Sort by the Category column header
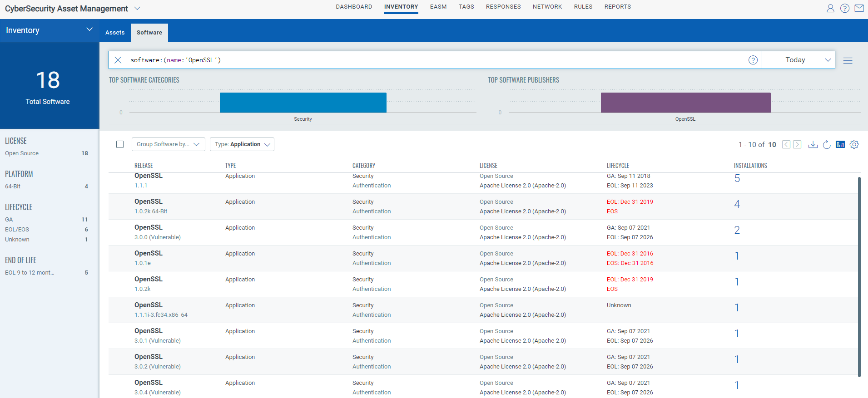Image resolution: width=868 pixels, height=398 pixels. [364, 166]
